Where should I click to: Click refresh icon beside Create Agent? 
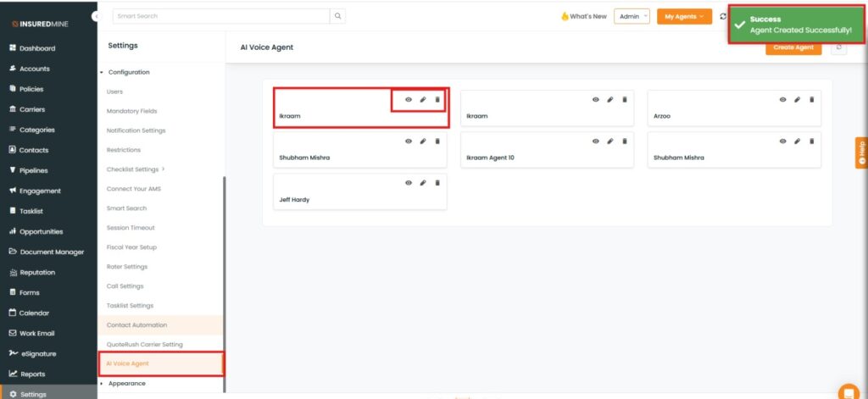(x=838, y=47)
